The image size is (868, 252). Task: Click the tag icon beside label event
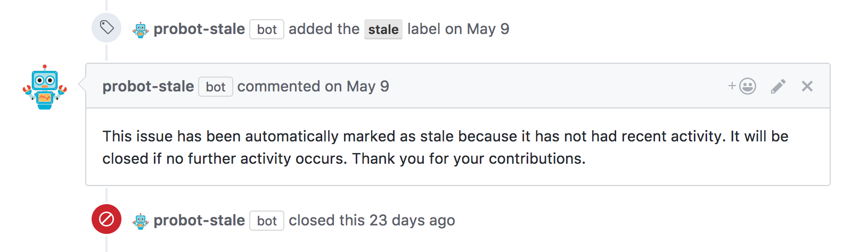107,28
